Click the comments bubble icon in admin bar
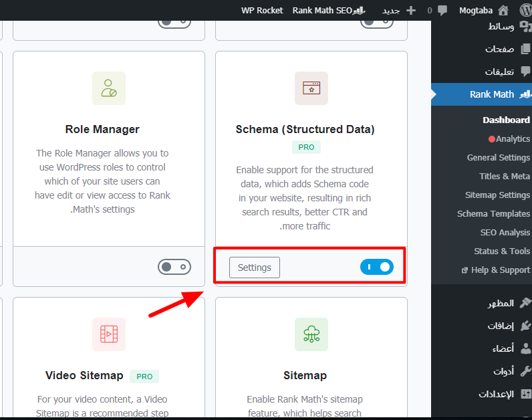This screenshot has height=420, width=532. click(x=442, y=11)
